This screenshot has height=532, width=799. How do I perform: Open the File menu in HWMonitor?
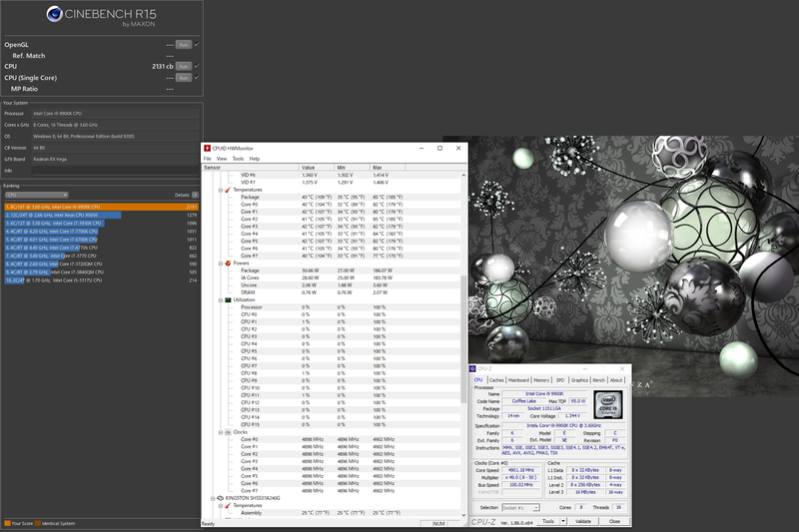click(x=208, y=159)
